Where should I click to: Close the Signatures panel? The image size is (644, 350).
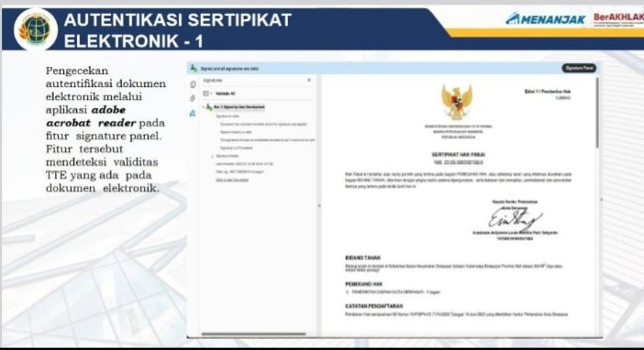point(309,80)
